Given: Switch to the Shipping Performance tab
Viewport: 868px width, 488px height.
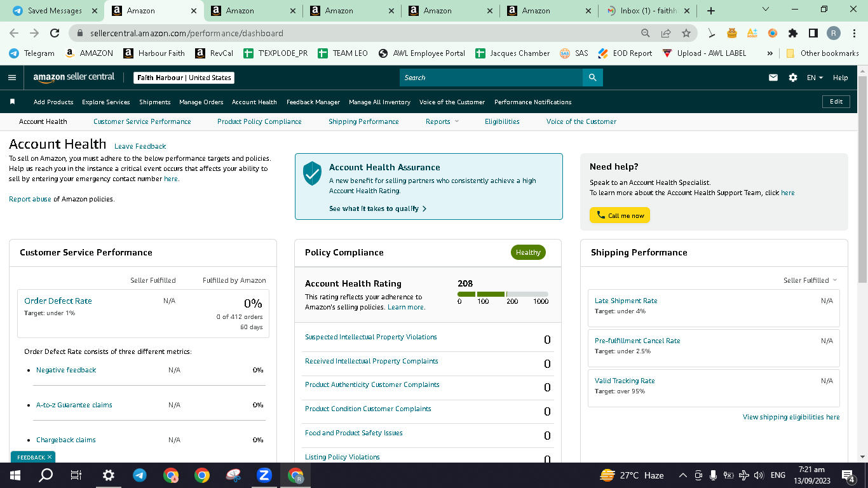Looking at the screenshot, I should 363,121.
